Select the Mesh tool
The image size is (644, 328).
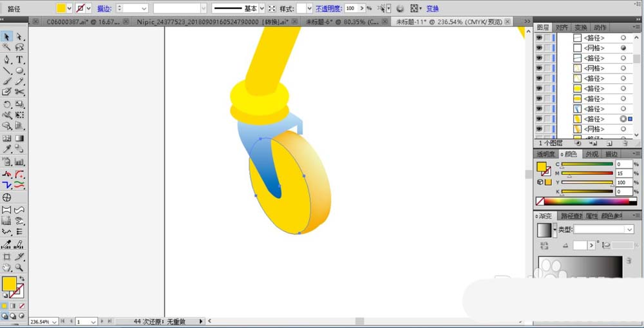(x=6, y=138)
